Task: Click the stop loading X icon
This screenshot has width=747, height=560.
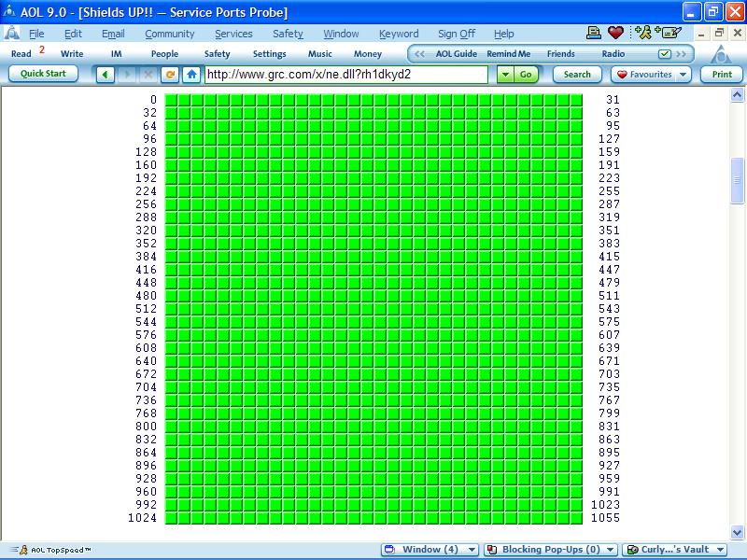Action: pyautogui.click(x=148, y=75)
